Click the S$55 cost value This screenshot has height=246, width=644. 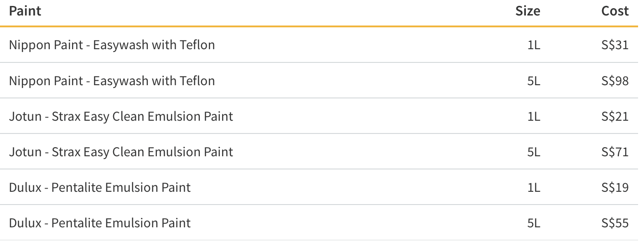click(615, 223)
